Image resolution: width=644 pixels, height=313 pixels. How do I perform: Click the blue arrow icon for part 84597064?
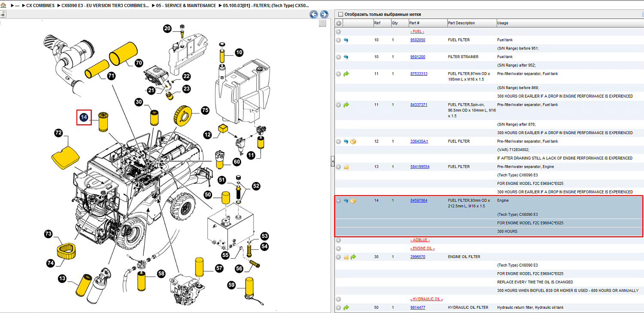pos(346,201)
